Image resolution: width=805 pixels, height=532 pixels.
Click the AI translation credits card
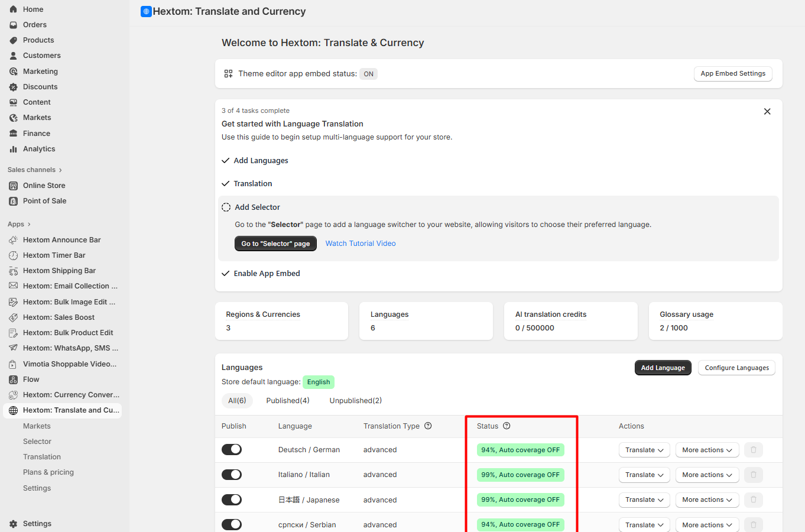[x=571, y=321]
